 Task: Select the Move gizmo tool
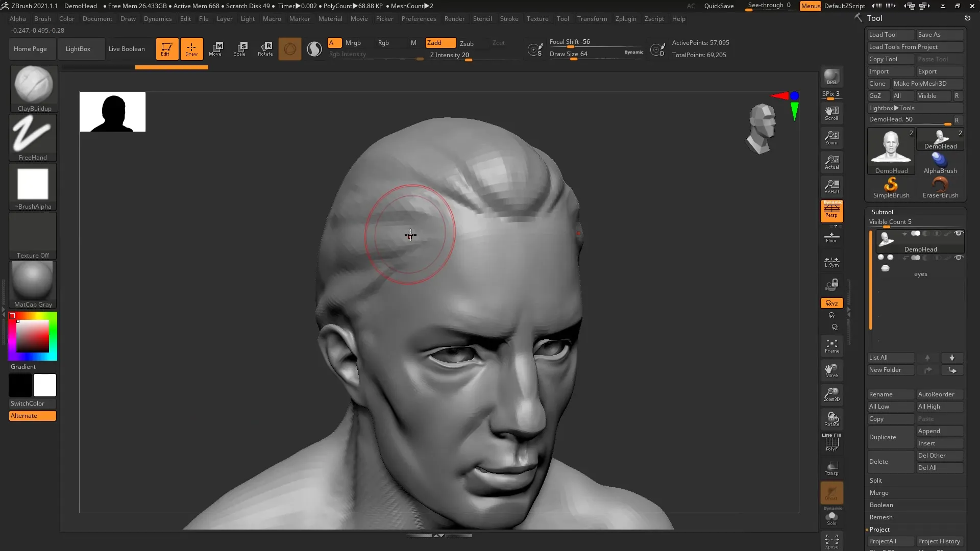tap(216, 48)
